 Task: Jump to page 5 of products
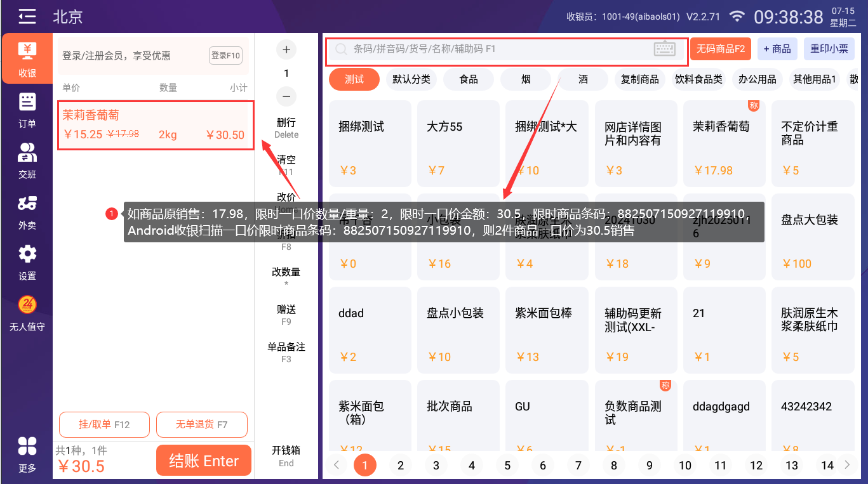507,466
